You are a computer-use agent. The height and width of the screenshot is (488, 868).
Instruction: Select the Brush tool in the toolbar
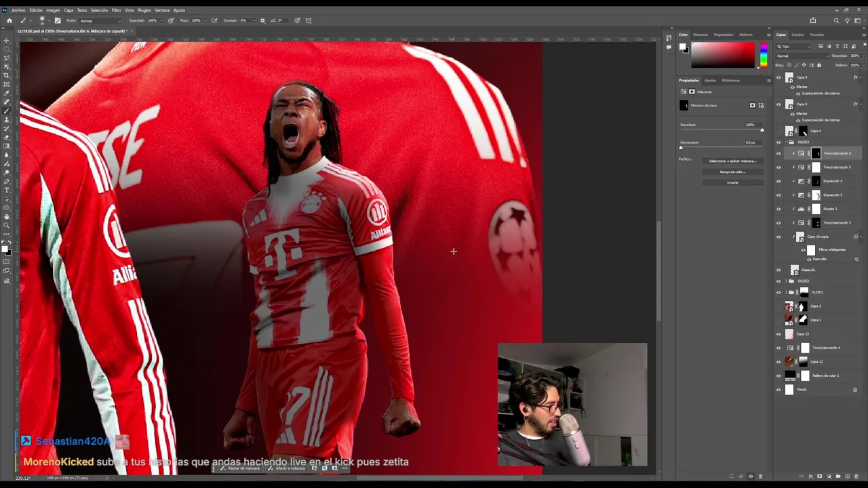click(x=7, y=110)
